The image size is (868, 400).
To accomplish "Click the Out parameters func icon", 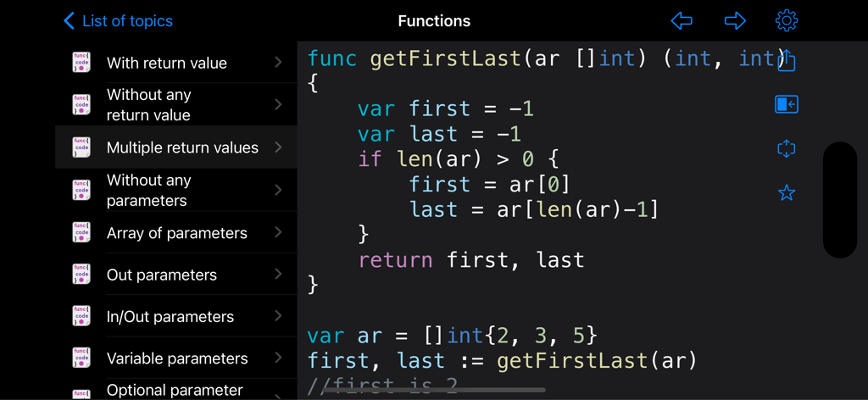I will click(81, 275).
